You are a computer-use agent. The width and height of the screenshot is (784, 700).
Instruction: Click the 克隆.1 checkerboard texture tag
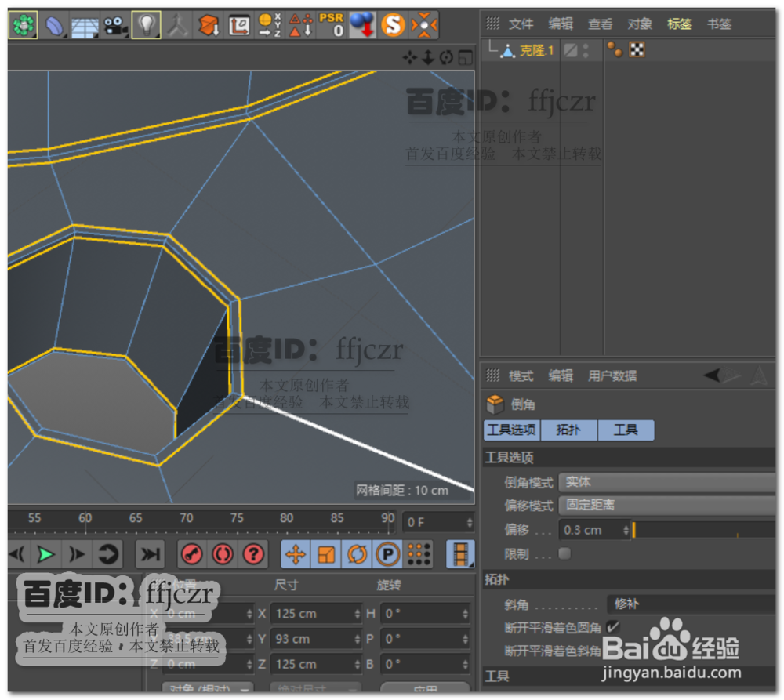[x=637, y=49]
